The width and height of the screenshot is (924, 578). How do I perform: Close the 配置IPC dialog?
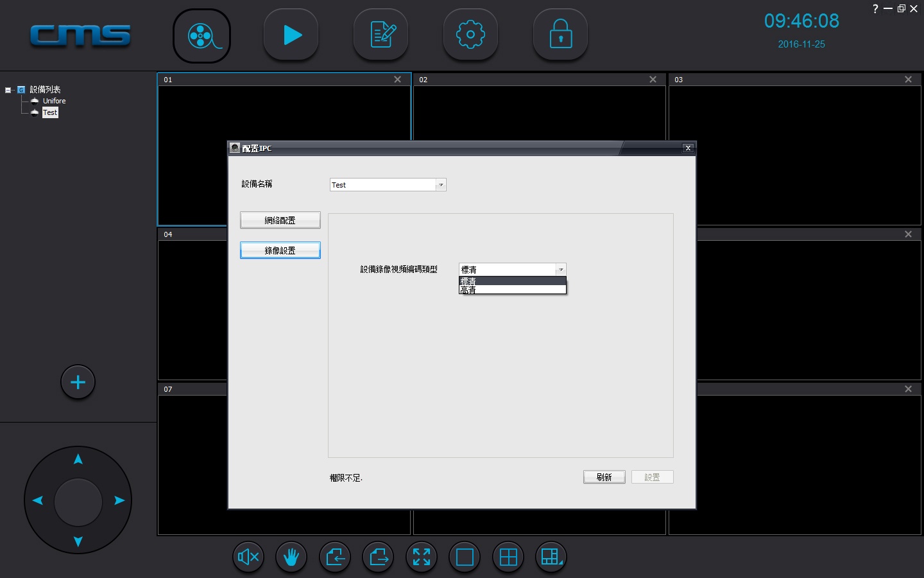click(x=688, y=148)
